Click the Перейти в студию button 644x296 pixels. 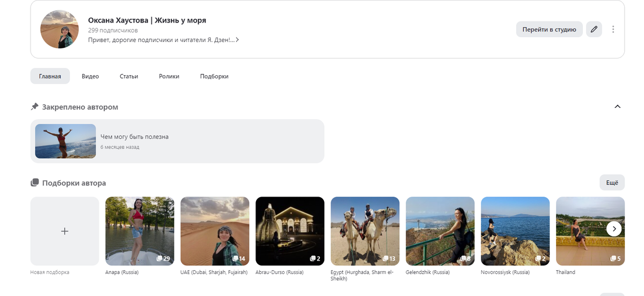point(549,30)
